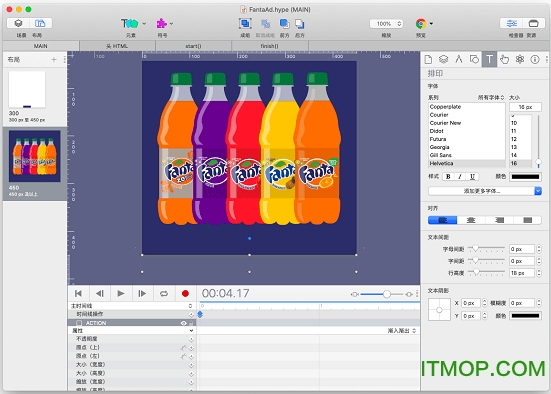Switch to the Layouts view toolbar icon
This screenshot has width=551, height=394.
[40, 24]
